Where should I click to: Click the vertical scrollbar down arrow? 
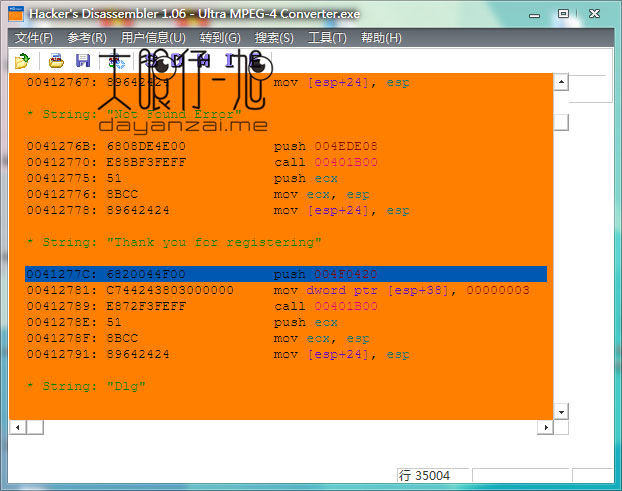click(561, 412)
